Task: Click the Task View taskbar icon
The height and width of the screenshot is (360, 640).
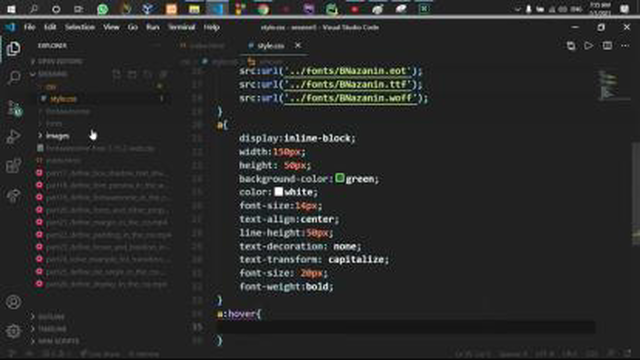Action: [x=78, y=9]
